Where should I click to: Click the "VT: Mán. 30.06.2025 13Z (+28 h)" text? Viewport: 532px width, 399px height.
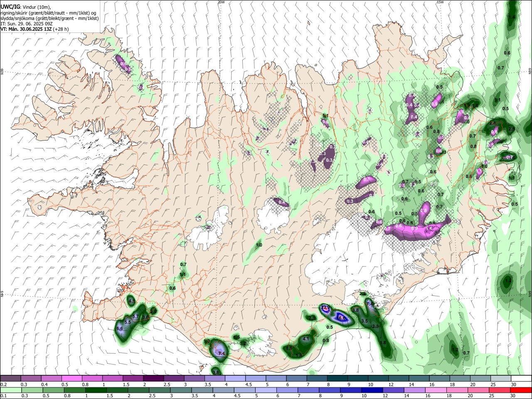pos(34,29)
